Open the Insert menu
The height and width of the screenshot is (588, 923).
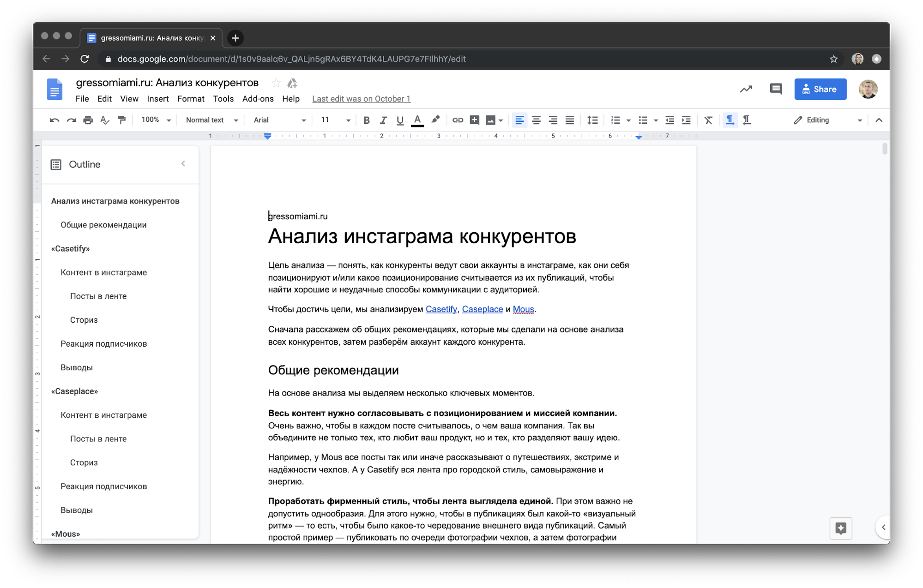tap(158, 99)
